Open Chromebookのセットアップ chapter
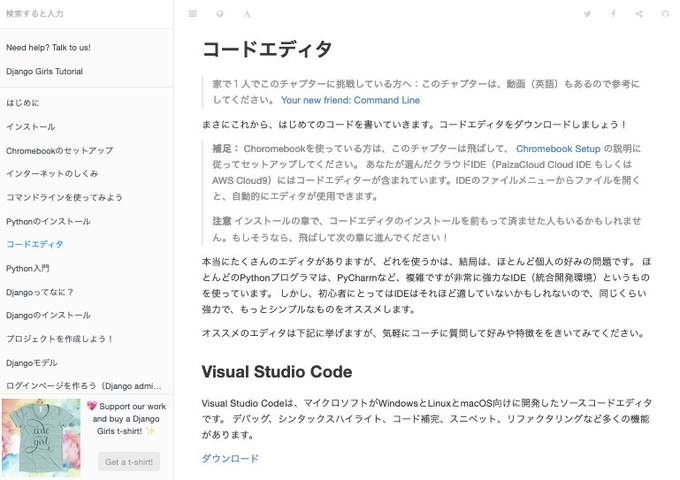Viewport: 680px width, 480px height. 60,151
